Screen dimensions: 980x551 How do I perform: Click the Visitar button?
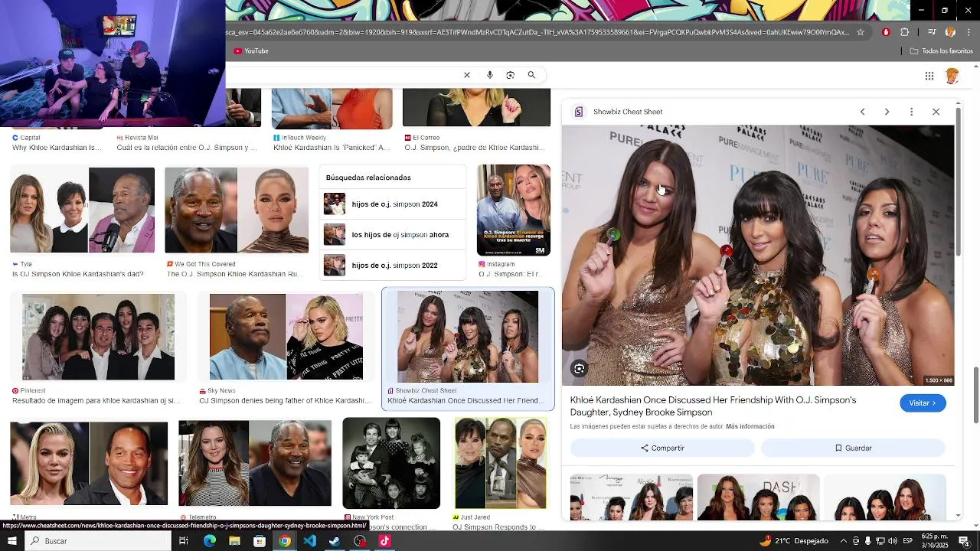[923, 403]
